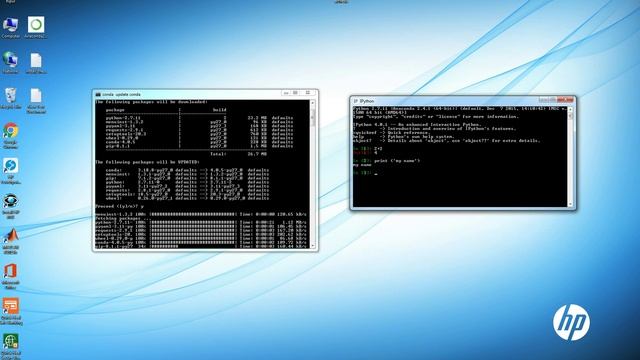The width and height of the screenshot is (640, 360).
Task: Click the empty In [3] prompt cursor
Action: pos(376,173)
